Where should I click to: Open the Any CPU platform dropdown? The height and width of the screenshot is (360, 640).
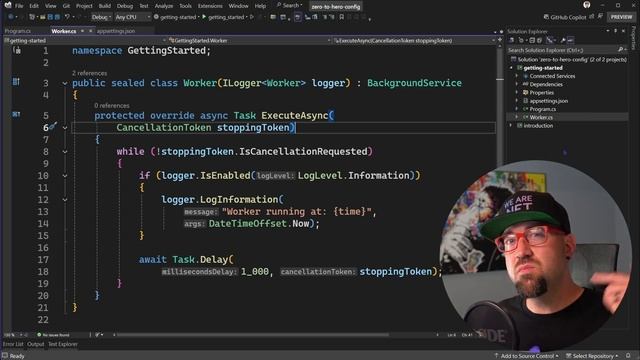[x=133, y=17]
